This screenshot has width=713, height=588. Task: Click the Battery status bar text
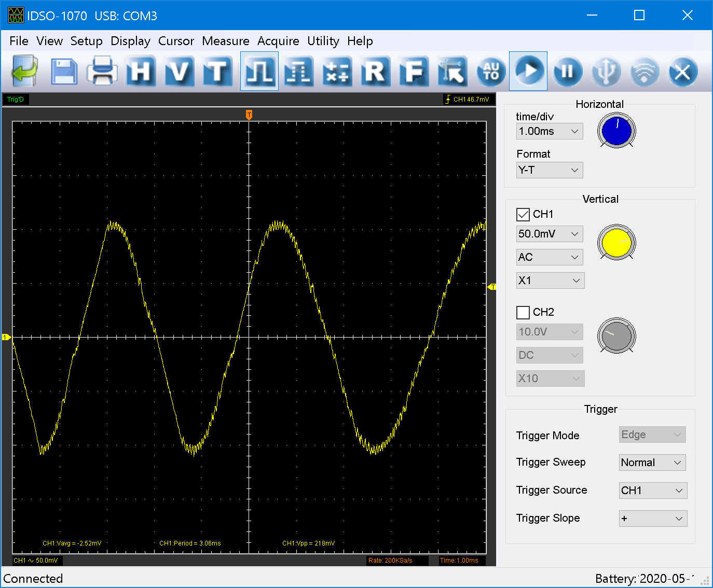tap(644, 579)
